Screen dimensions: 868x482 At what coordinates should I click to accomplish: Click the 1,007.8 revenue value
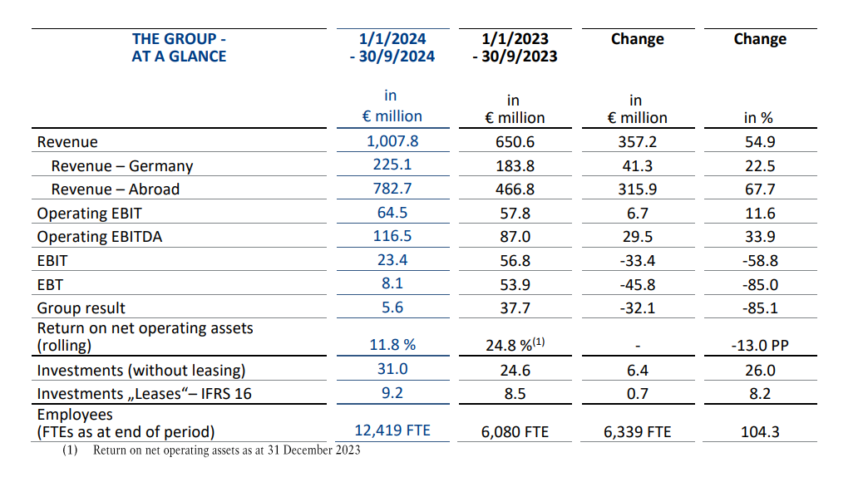392,141
